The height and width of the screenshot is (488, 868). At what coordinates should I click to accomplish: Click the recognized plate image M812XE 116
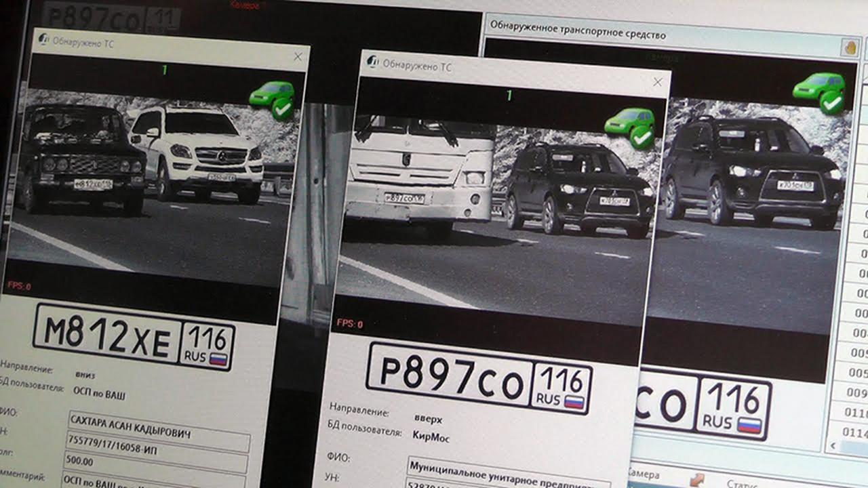tap(134, 336)
